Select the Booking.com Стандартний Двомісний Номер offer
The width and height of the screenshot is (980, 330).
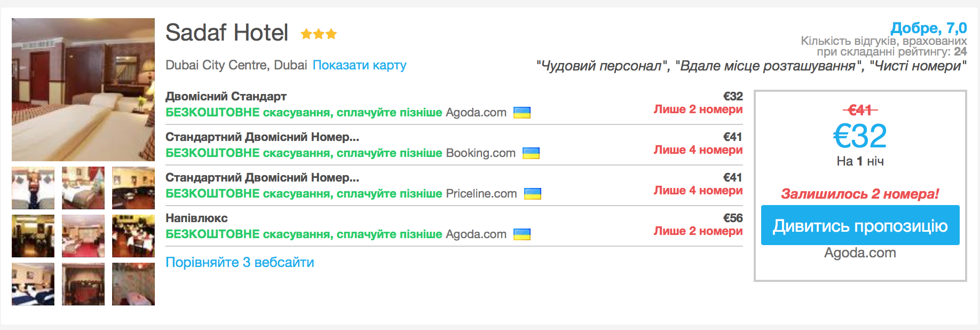(x=262, y=137)
